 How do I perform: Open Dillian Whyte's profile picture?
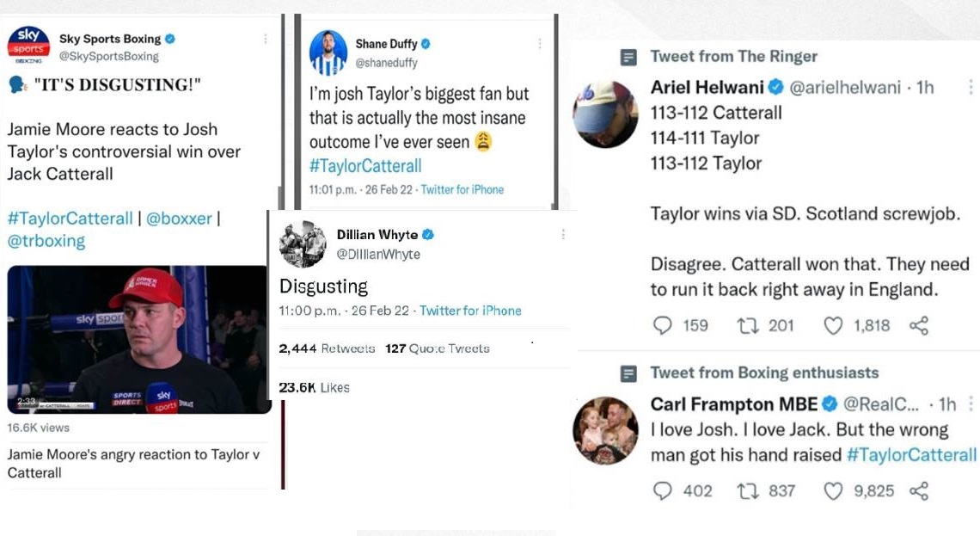(x=303, y=244)
